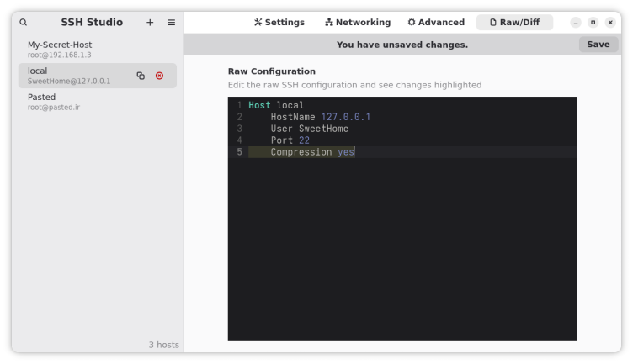Place cursor on the HostName 127.0.0.1 line

point(320,117)
